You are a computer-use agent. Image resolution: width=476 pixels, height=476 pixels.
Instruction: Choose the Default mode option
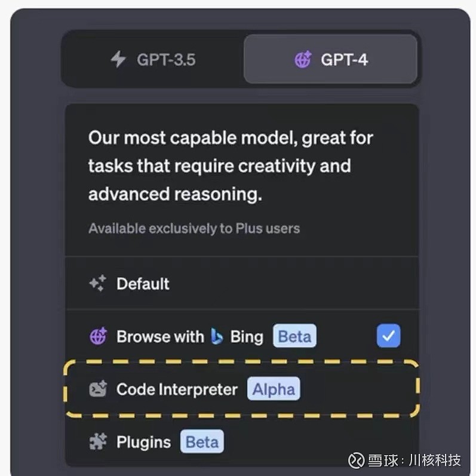click(x=143, y=283)
